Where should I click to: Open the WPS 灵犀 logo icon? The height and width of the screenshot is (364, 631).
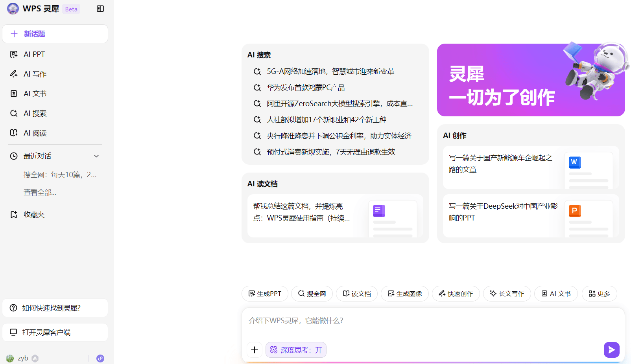click(x=13, y=9)
